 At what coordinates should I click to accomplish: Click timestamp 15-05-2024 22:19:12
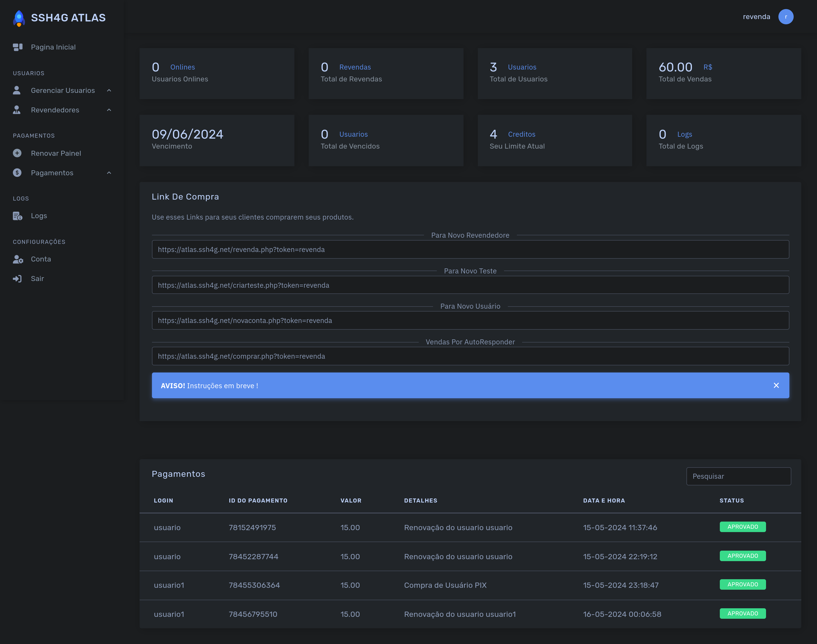620,557
